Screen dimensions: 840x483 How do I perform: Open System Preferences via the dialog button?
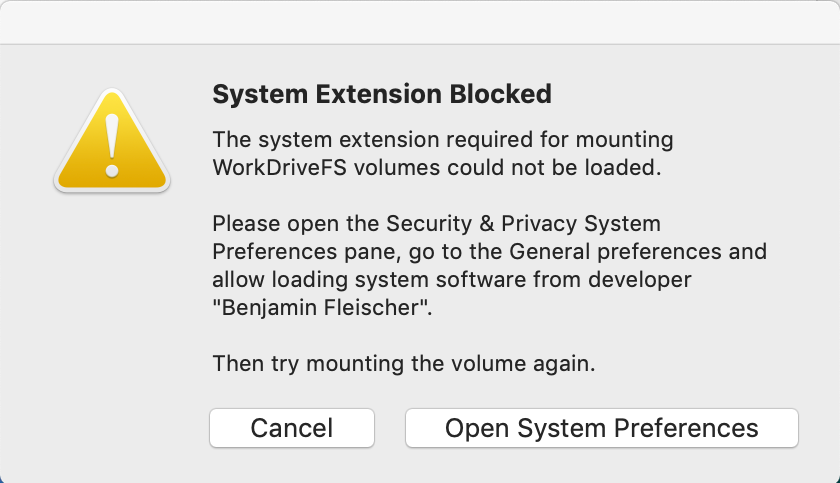(x=601, y=428)
